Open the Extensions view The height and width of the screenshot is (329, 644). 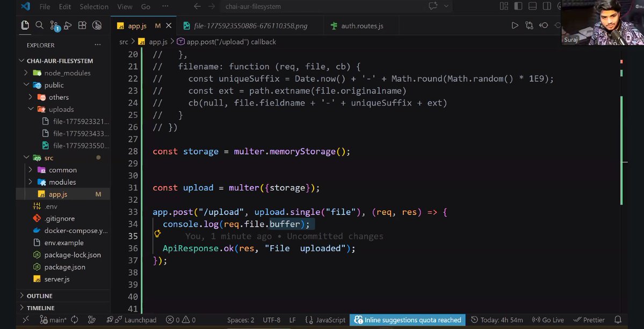pos(83,25)
